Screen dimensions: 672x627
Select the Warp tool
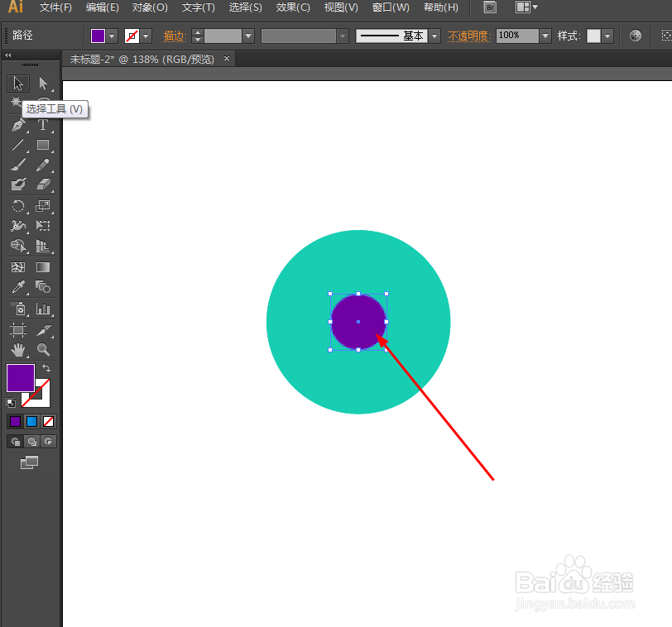pyautogui.click(x=18, y=226)
